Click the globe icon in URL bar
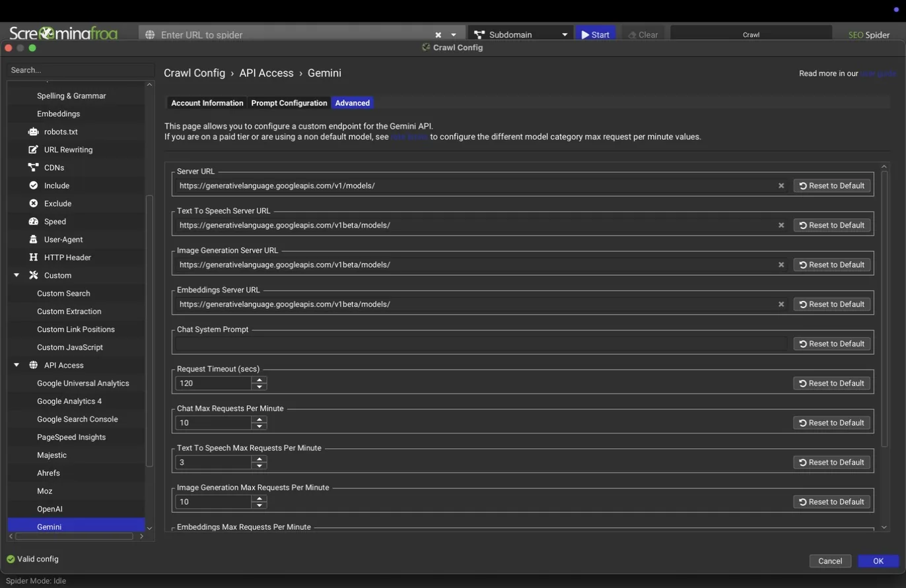This screenshot has height=588, width=906. coord(150,35)
